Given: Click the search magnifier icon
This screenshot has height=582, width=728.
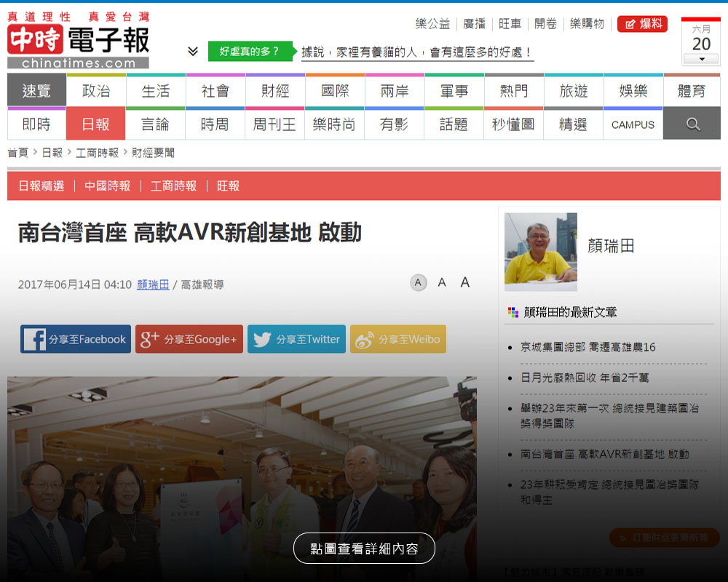Looking at the screenshot, I should [x=692, y=124].
